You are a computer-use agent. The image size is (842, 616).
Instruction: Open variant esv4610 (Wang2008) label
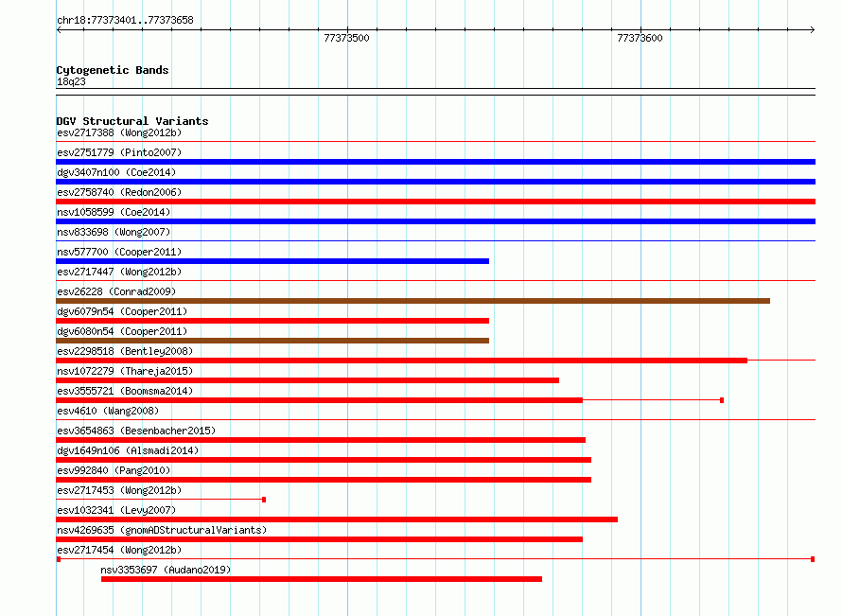point(108,411)
